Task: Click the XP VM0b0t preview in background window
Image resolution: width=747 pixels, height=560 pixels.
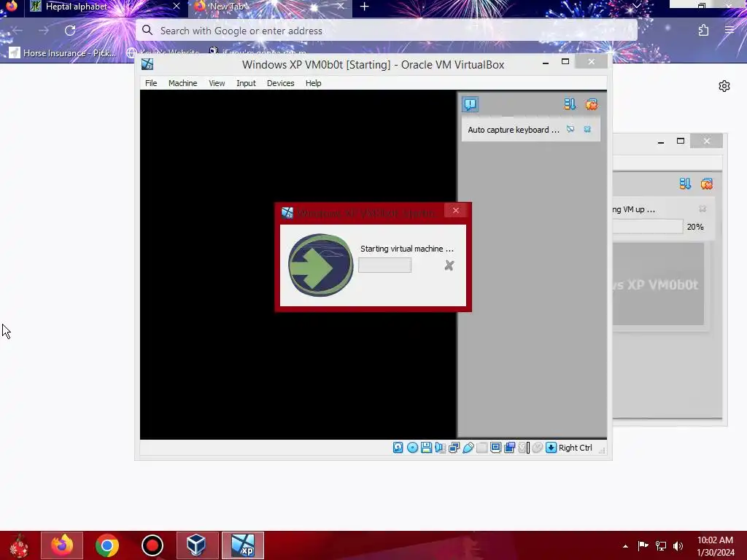Action: pyautogui.click(x=659, y=284)
